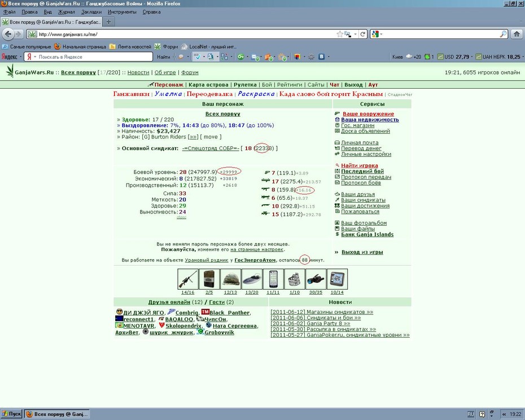Image resolution: width=525 pixels, height=420 pixels.
Task: Click the armor item thumbnail 2/5
Action: 209,279
